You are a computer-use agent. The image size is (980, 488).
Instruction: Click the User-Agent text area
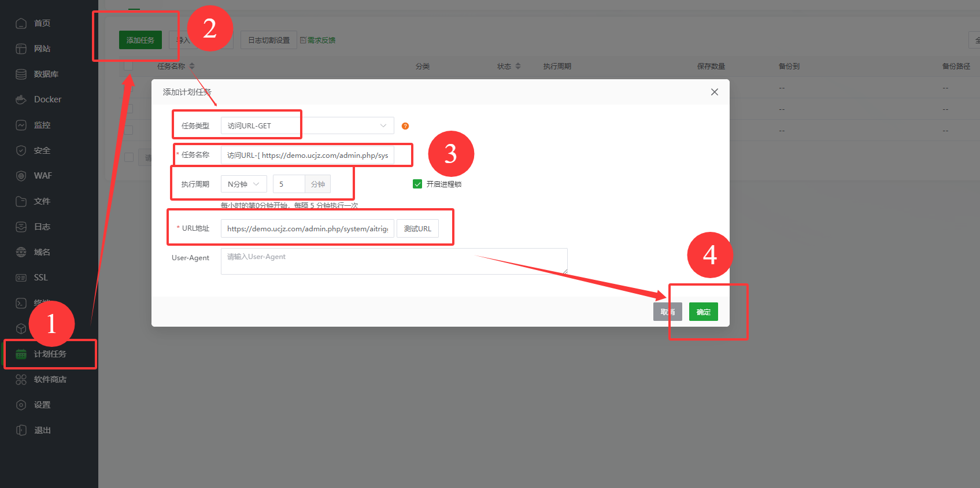coord(394,261)
